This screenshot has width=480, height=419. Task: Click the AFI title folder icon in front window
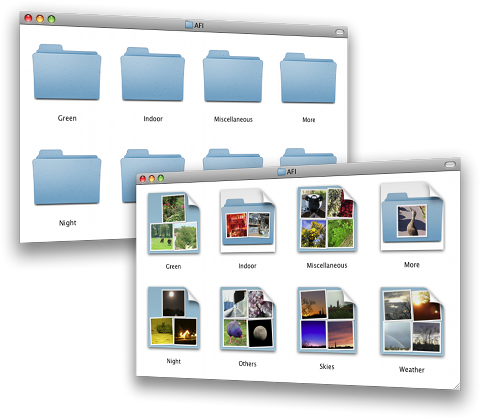pyautogui.click(x=282, y=171)
